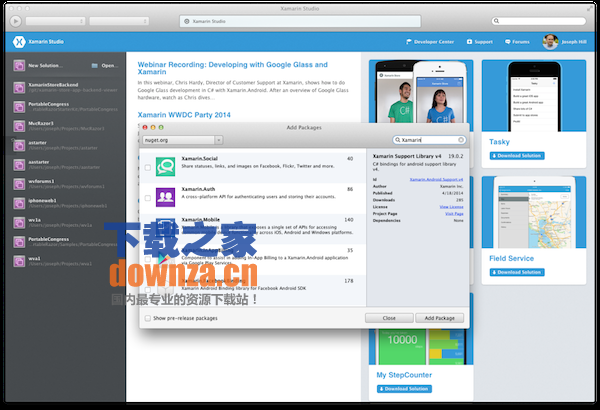Image resolution: width=600 pixels, height=410 pixels.
Task: Click the Field Service map thumbnail
Action: [x=534, y=212]
